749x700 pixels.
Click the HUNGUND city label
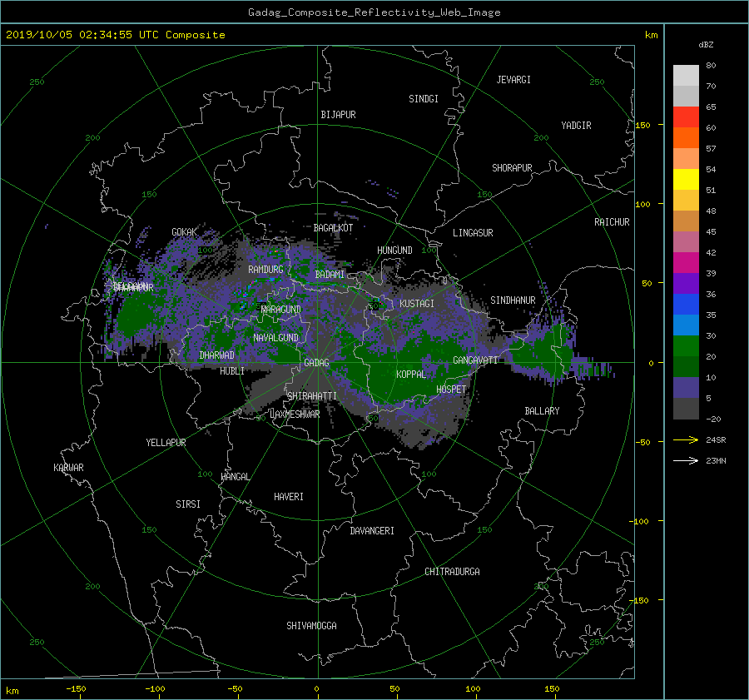coord(394,251)
